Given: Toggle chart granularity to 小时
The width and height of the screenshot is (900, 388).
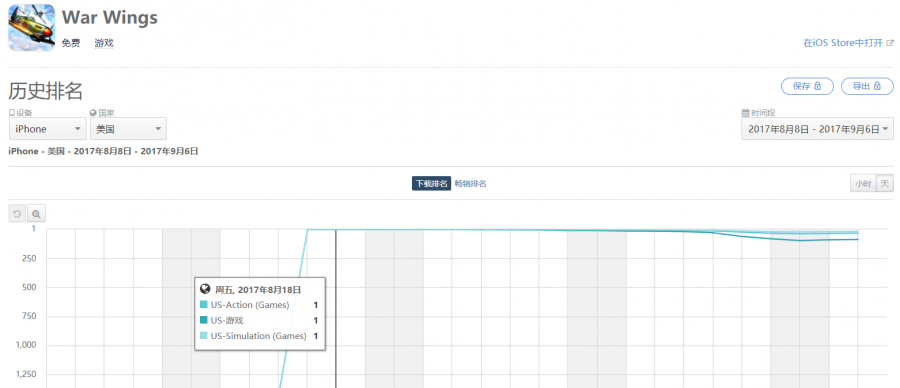Looking at the screenshot, I should [863, 184].
